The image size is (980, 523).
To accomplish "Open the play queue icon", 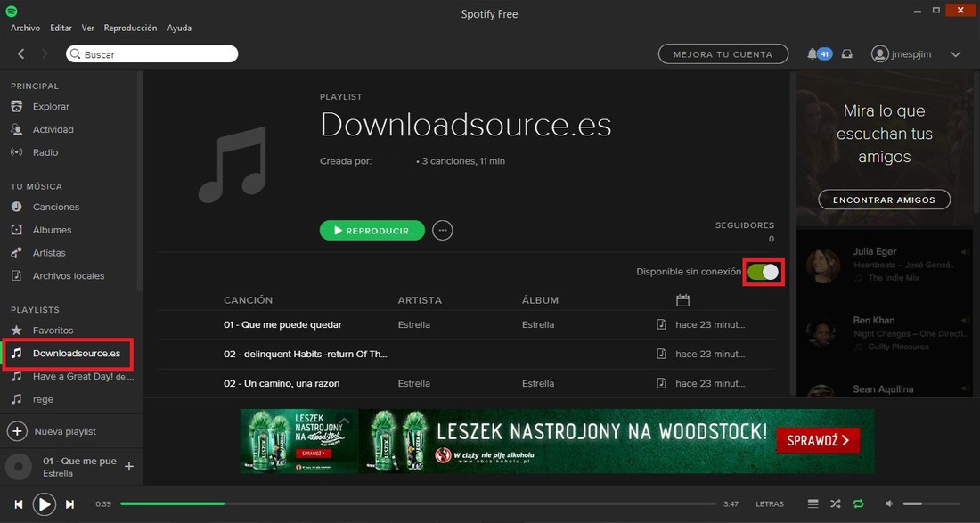I will click(x=813, y=503).
